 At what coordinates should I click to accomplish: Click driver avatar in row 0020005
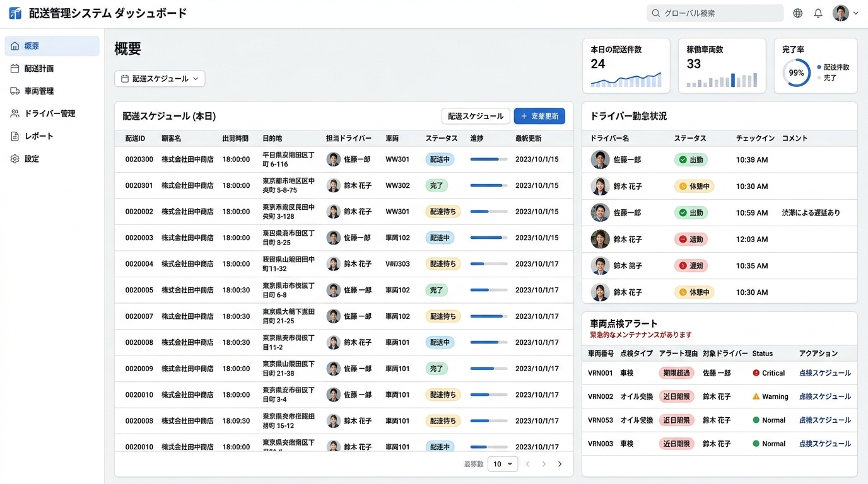(334, 290)
